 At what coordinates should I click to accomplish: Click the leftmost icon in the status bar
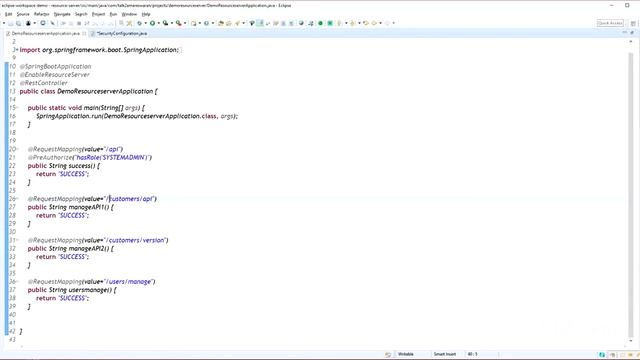[388, 354]
